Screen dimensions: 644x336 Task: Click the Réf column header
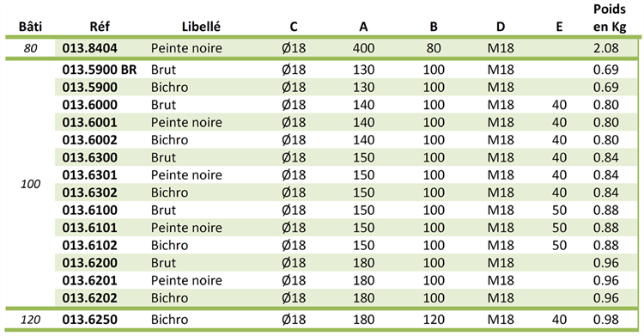tap(100, 27)
